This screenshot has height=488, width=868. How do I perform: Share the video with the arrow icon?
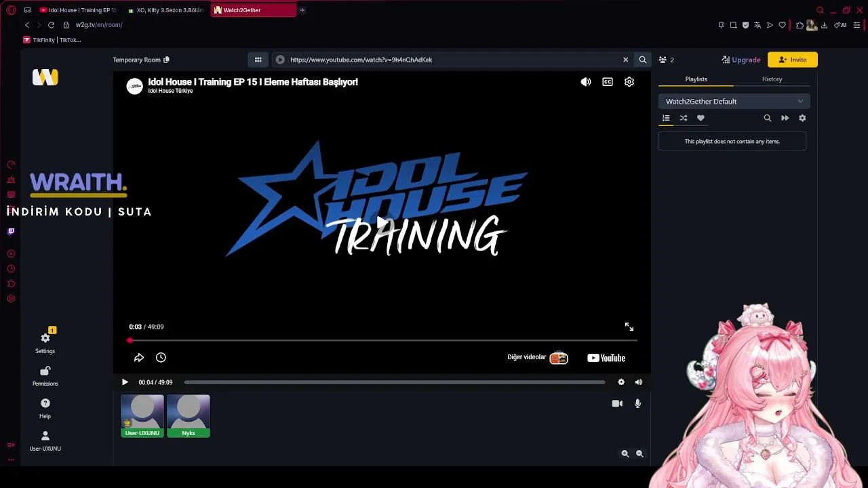[139, 358]
